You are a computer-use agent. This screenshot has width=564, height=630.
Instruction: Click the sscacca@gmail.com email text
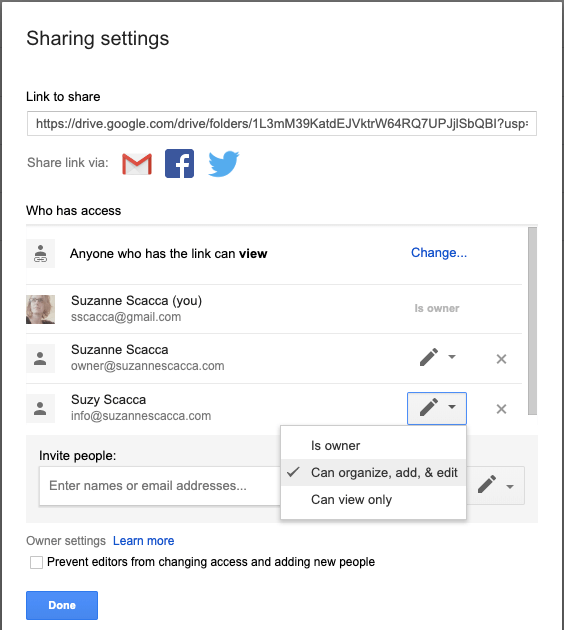[126, 317]
